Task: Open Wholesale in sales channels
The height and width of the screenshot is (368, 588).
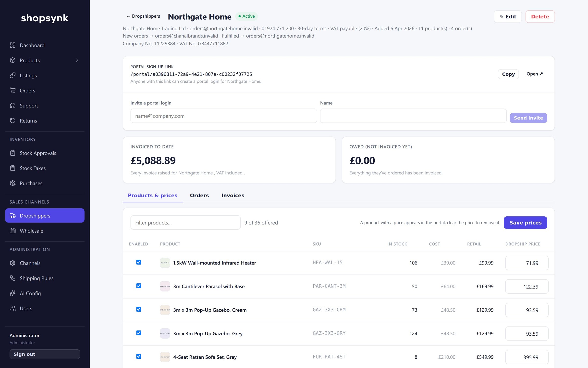Action: click(x=45, y=231)
